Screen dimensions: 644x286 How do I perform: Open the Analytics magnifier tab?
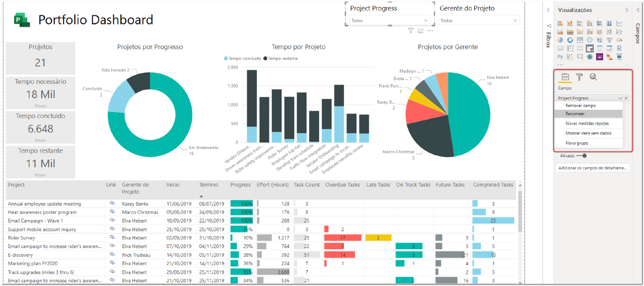593,77
